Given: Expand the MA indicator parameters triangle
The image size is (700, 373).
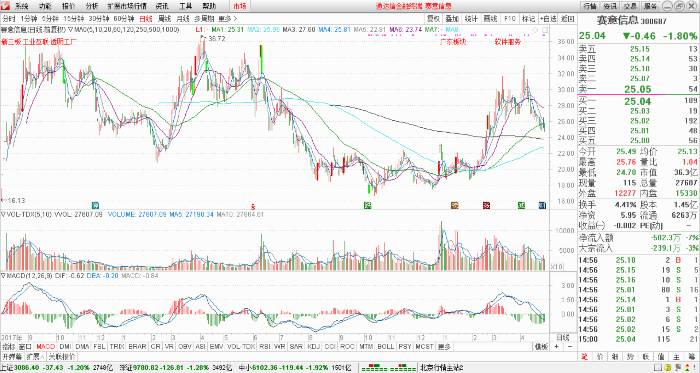Looking at the screenshot, I should click(71, 29).
